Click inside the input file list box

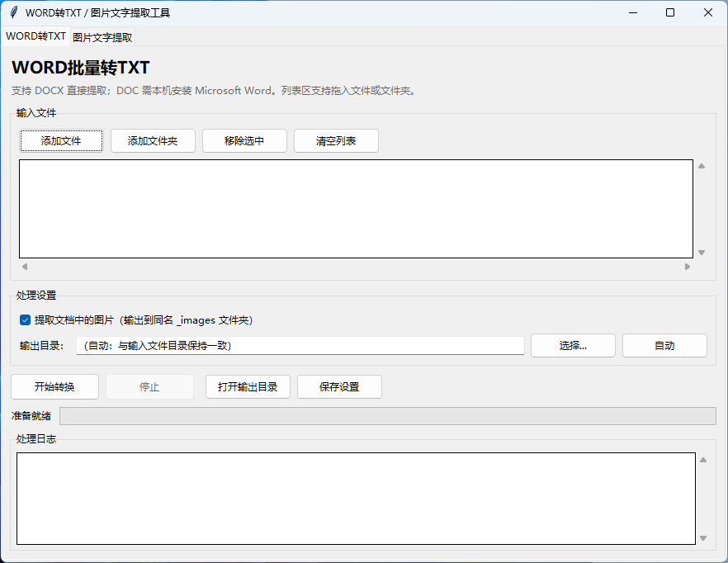[356, 209]
